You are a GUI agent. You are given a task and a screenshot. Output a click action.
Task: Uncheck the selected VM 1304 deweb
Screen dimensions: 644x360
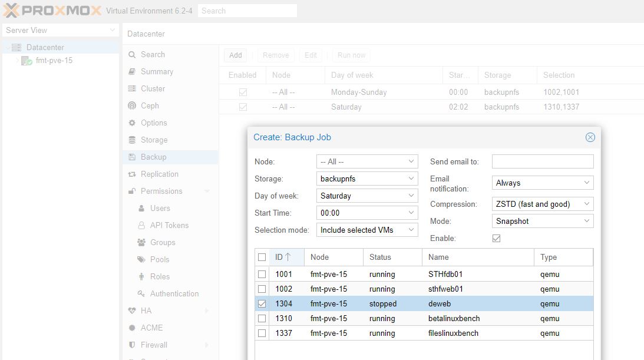click(262, 304)
